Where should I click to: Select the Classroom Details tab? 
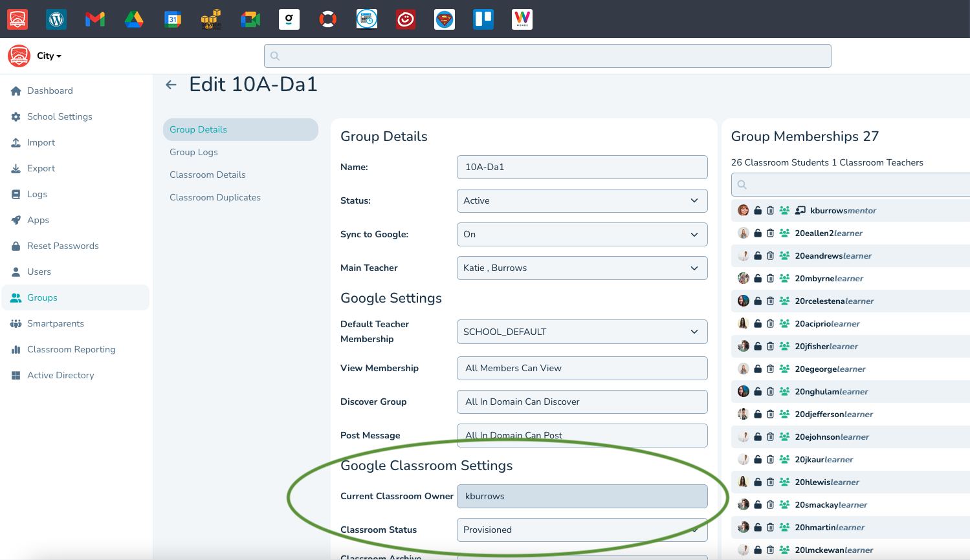point(207,175)
